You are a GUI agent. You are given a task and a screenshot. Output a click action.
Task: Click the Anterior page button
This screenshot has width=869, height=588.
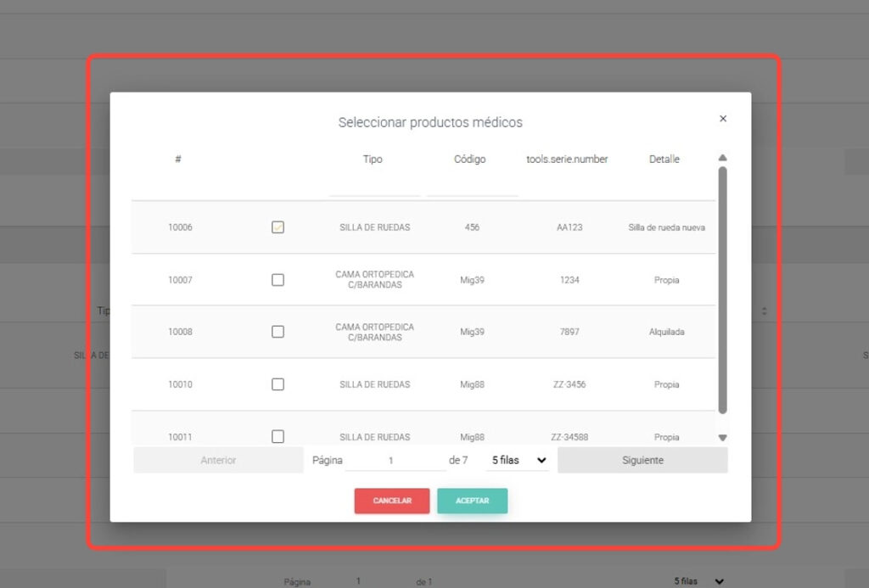click(218, 461)
